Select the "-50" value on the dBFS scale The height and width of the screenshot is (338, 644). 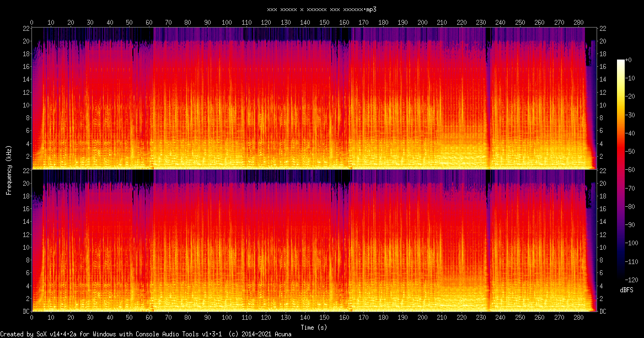(630, 152)
